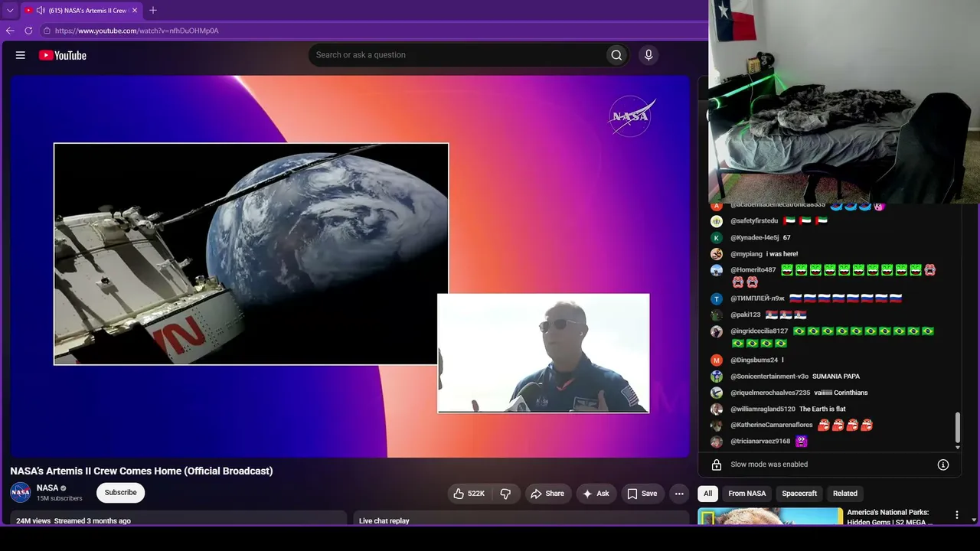Select the From NASA filter chip
This screenshot has width=980, height=551.
pyautogui.click(x=747, y=494)
